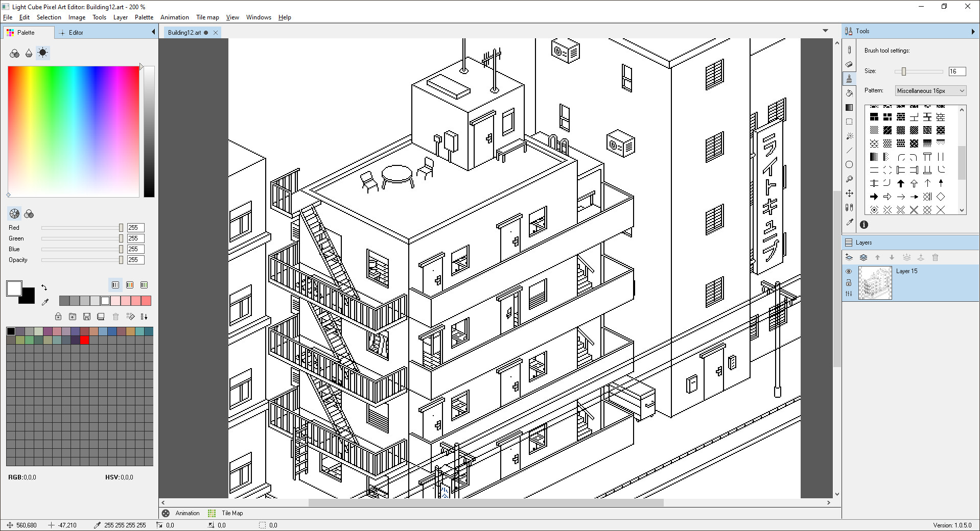The image size is (980, 531).
Task: Open the document tabs dropdown arrow
Action: coord(825,31)
